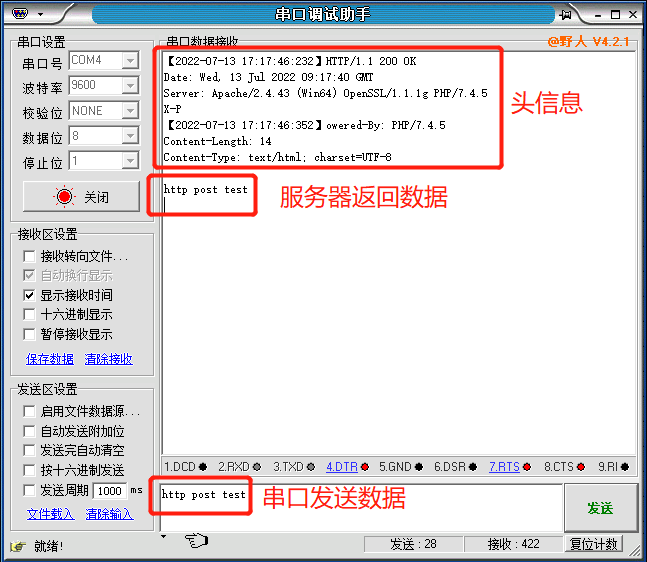Enable 接收转向文件 checkbox
The width and height of the screenshot is (647, 562).
click(x=29, y=256)
